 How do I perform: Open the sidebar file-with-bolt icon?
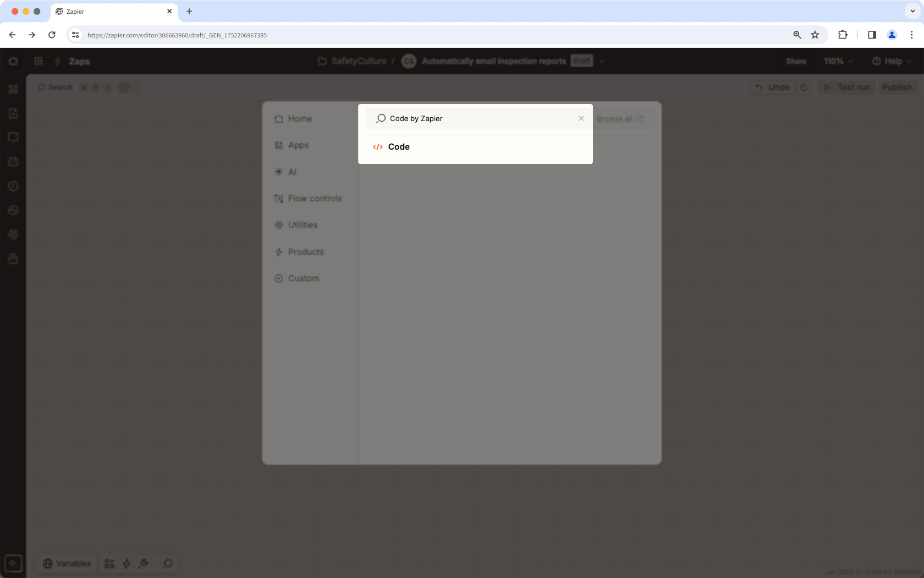(13, 113)
